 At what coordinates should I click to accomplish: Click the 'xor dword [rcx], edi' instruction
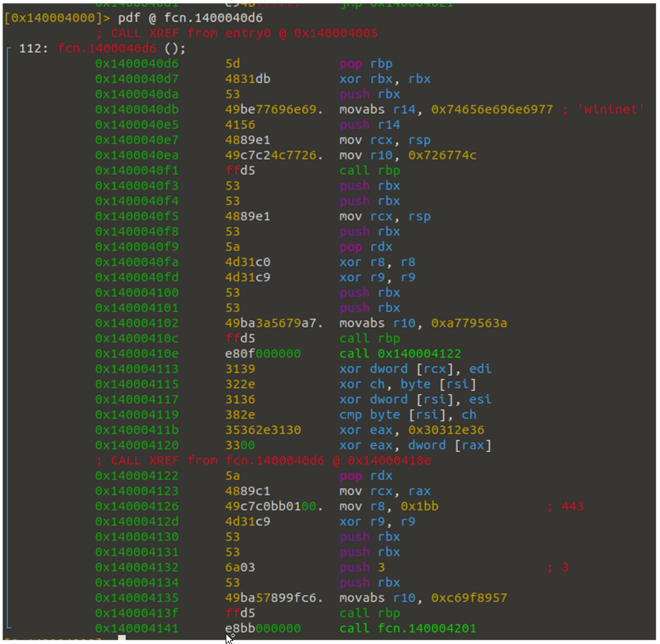pyautogui.click(x=415, y=369)
